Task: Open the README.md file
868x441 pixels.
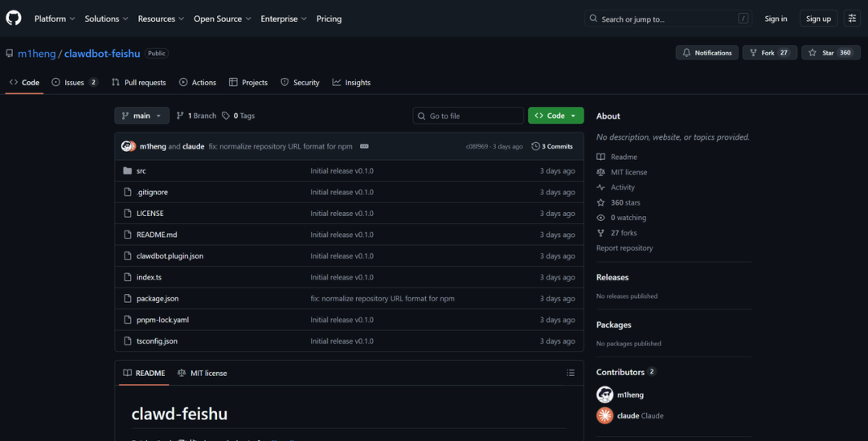Action: click(x=157, y=235)
